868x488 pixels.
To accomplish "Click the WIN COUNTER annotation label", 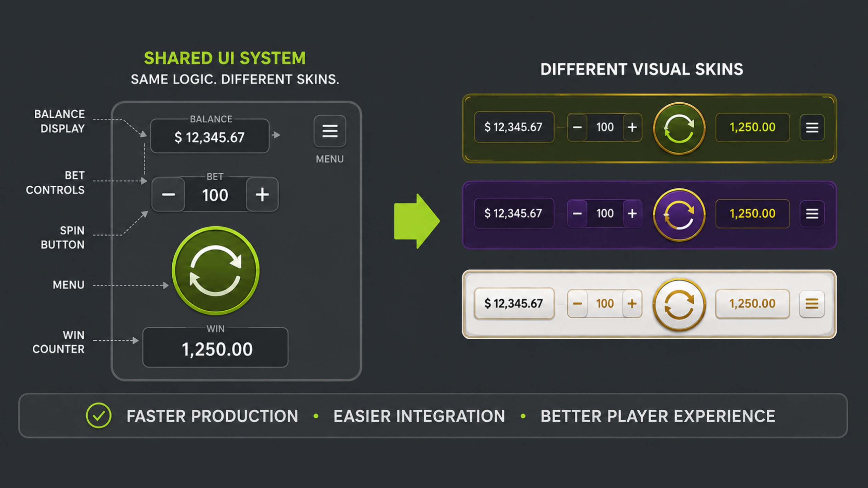I will click(x=58, y=342).
